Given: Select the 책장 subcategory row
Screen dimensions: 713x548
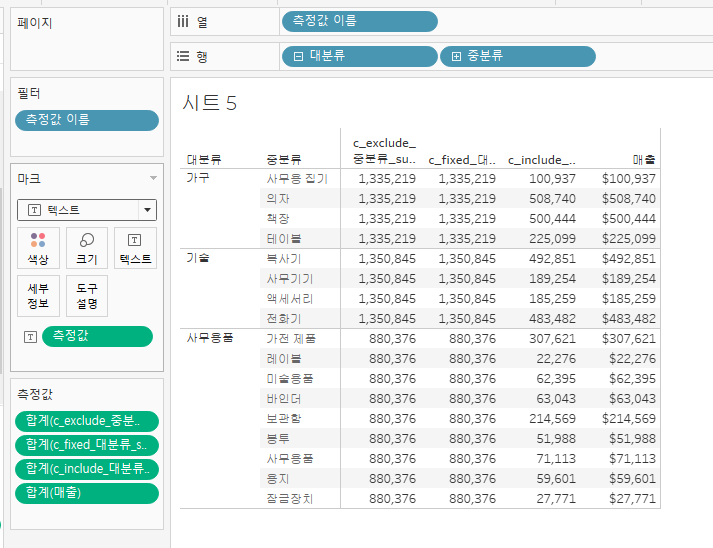Looking at the screenshot, I should pos(278,219).
